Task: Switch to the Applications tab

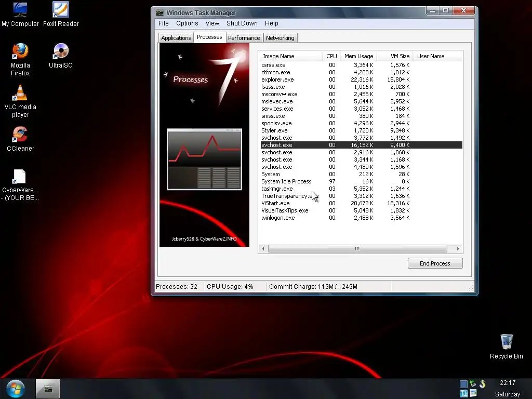Action: [176, 37]
